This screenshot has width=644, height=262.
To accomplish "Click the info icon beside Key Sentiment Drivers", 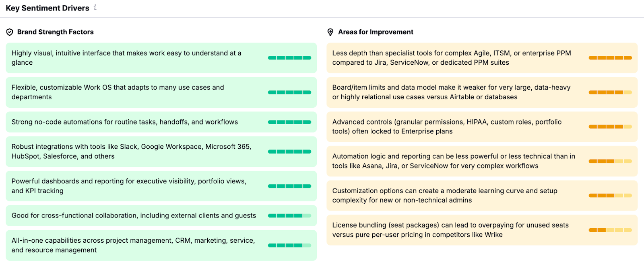I will click(x=95, y=7).
